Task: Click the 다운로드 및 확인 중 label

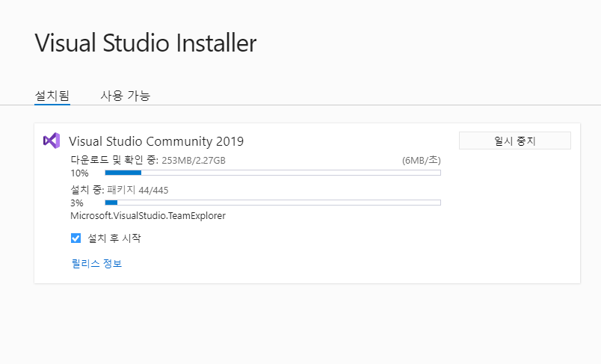Action: [x=114, y=160]
